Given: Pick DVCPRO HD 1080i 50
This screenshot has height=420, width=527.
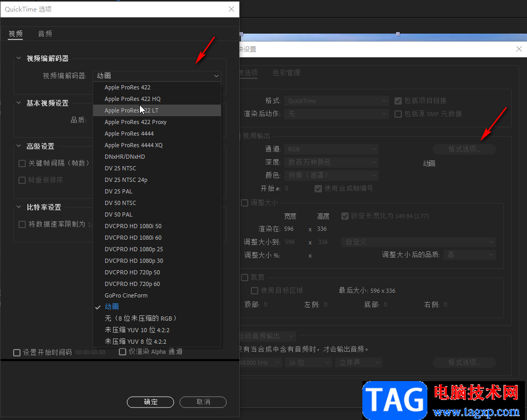Looking at the screenshot, I should [157, 226].
